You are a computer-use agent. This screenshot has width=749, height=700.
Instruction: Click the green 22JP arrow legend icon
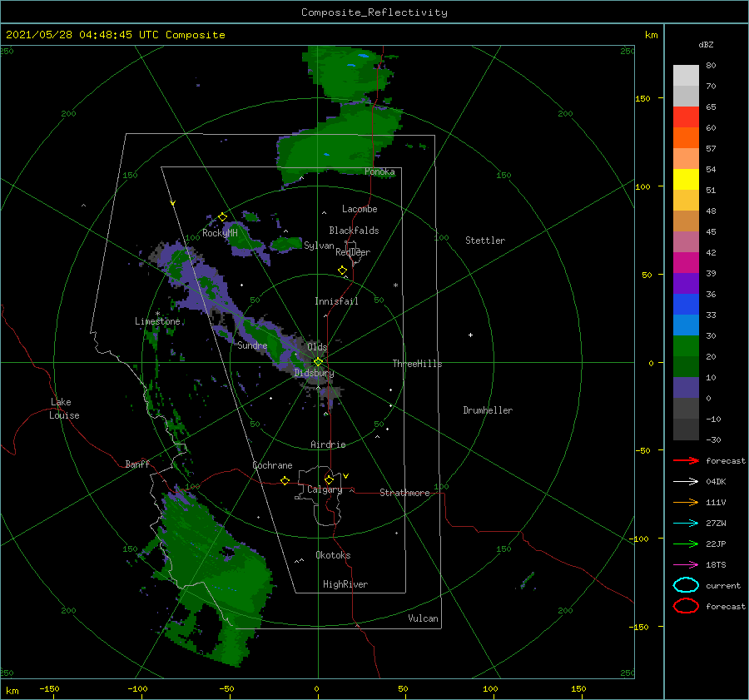tap(686, 544)
